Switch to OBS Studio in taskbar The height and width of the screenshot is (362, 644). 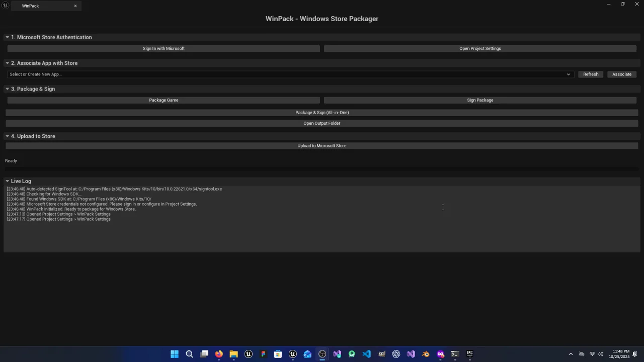[x=322, y=354]
